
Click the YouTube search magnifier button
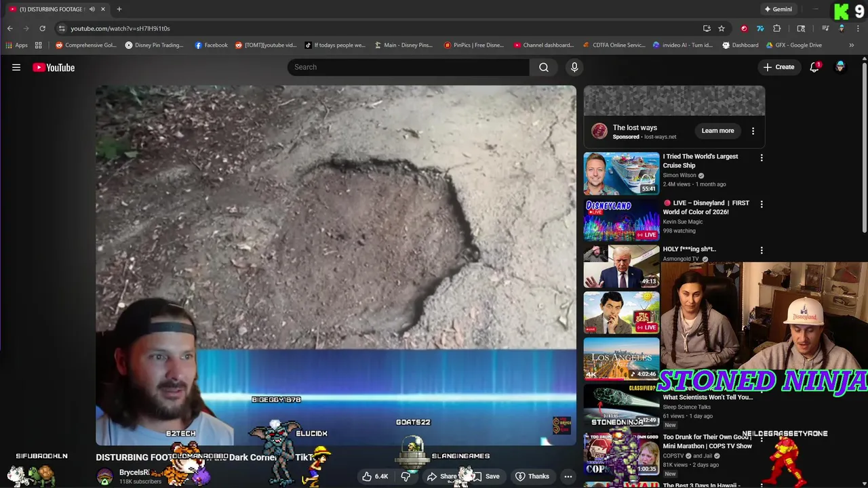(x=544, y=67)
